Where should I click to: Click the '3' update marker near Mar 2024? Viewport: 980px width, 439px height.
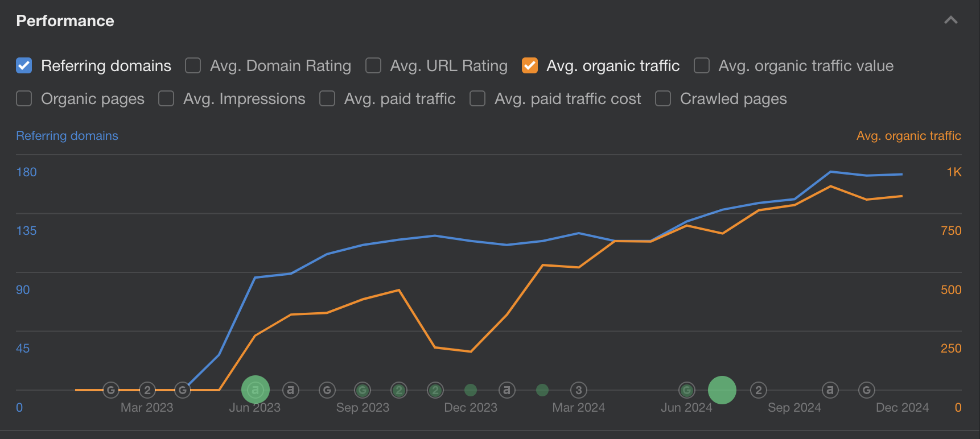[x=579, y=390]
